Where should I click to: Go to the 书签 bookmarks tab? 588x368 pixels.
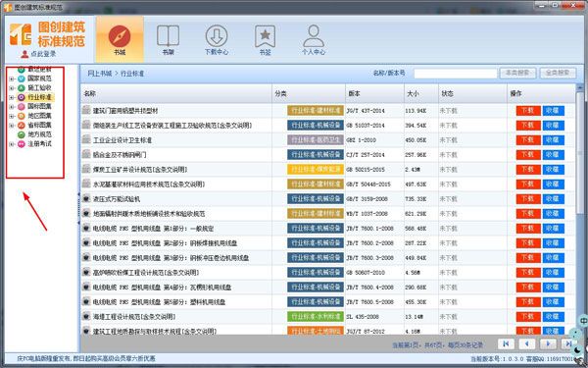(x=266, y=39)
